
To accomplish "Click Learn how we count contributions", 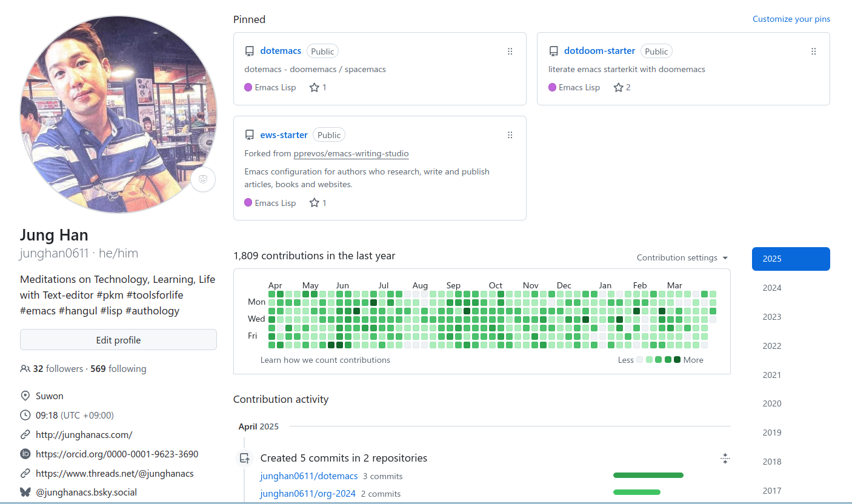I will (325, 360).
